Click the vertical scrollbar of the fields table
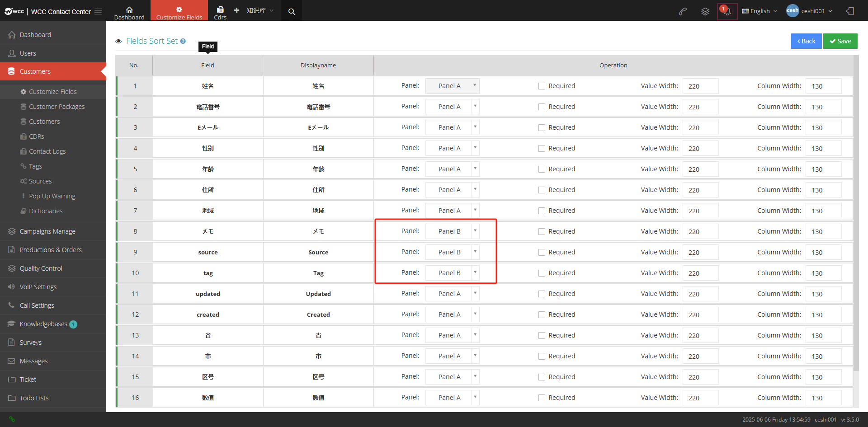The height and width of the screenshot is (427, 868). [x=856, y=212]
